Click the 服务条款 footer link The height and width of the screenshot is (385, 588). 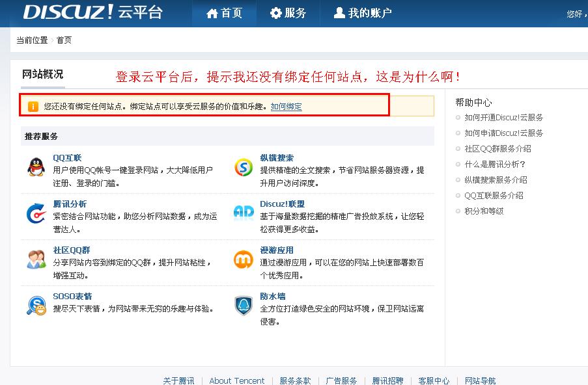point(295,380)
